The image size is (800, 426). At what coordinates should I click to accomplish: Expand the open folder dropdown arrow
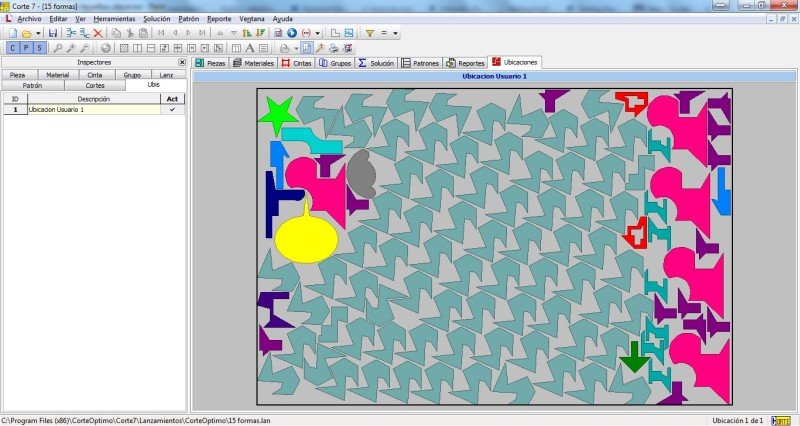click(37, 33)
